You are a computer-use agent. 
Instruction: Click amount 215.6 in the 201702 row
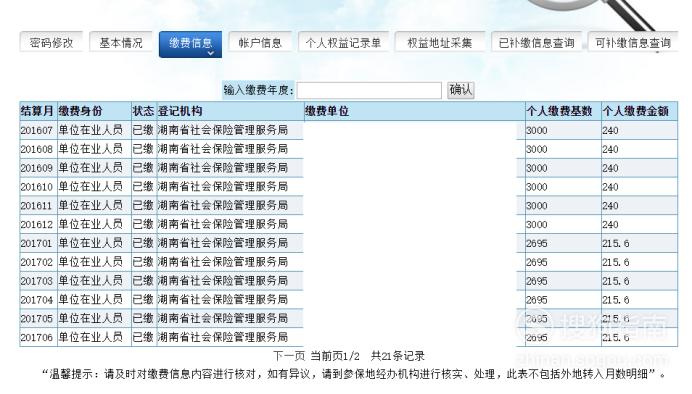(x=616, y=262)
